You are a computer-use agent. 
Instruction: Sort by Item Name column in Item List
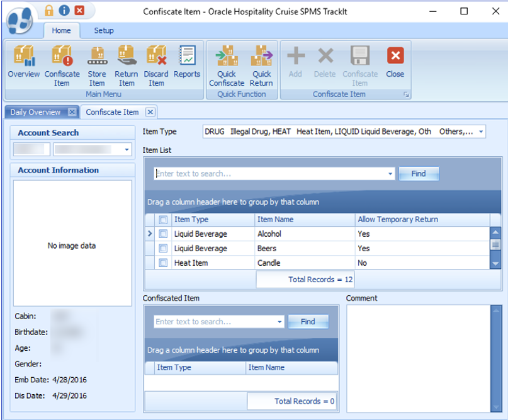305,220
